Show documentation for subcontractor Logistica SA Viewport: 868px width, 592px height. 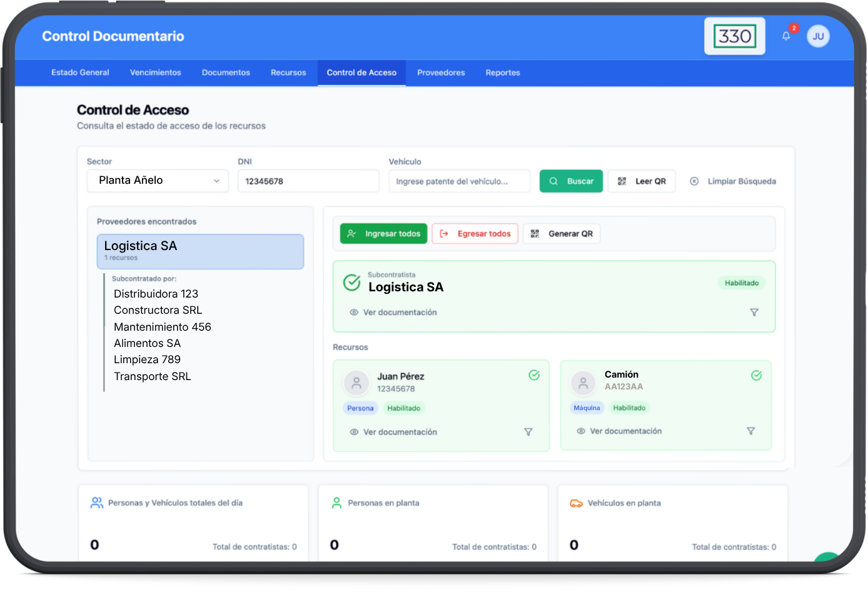(x=393, y=313)
